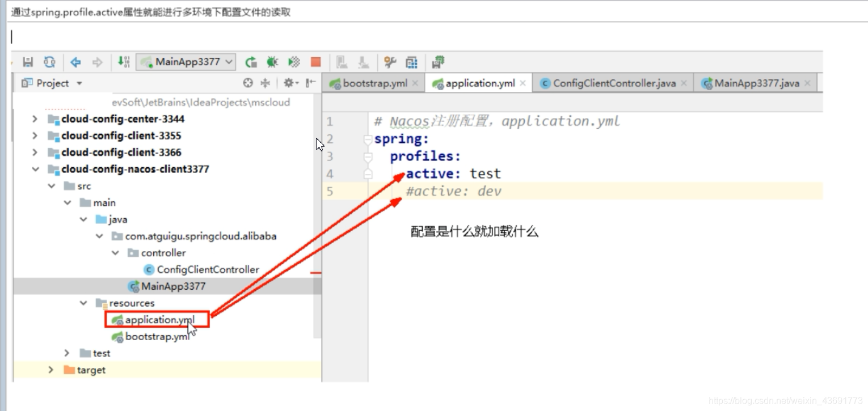Close the application.yml tab
This screenshot has width=868, height=411.
tap(523, 83)
